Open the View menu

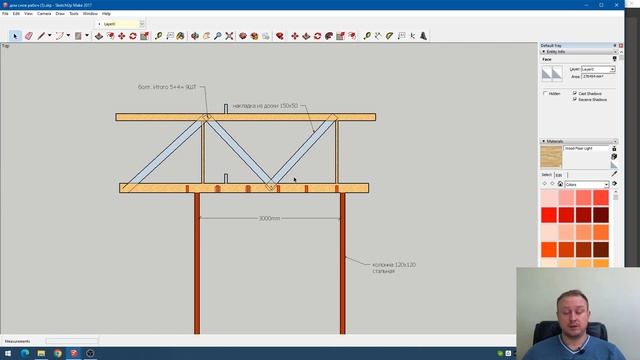coord(28,13)
